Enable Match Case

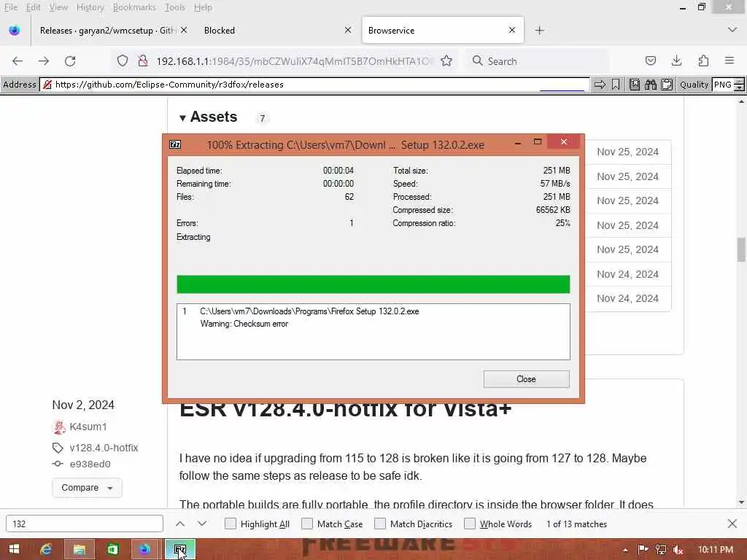coord(307,524)
